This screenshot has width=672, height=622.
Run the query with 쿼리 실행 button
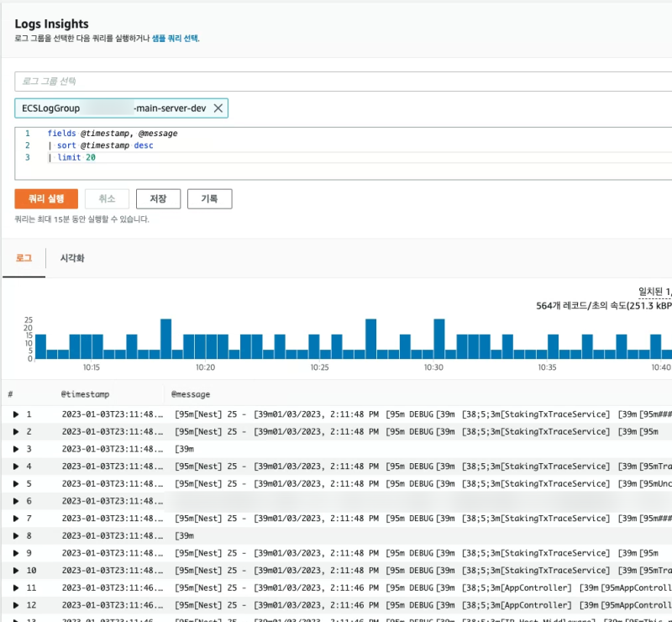coord(46,198)
